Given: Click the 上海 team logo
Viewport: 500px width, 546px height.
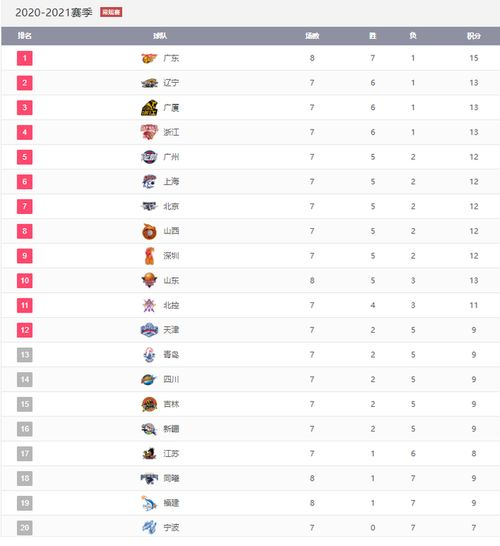Looking at the screenshot, I should click(x=149, y=182).
